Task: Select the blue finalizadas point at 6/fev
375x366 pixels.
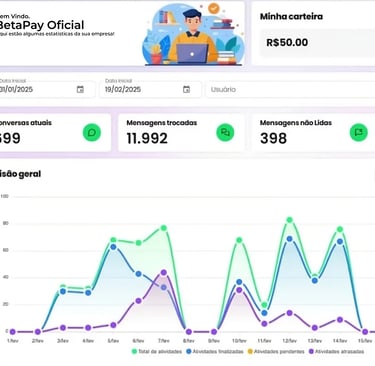Action: [x=138, y=274]
